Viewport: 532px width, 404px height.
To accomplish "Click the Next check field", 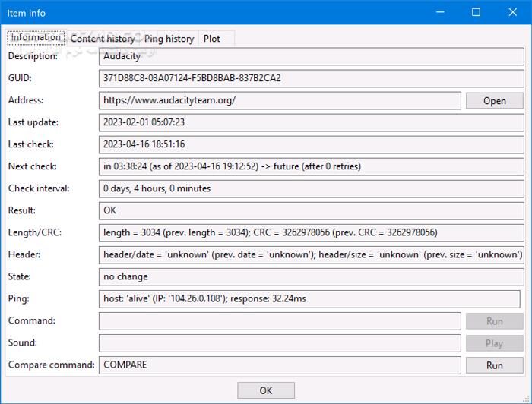I will pos(311,166).
